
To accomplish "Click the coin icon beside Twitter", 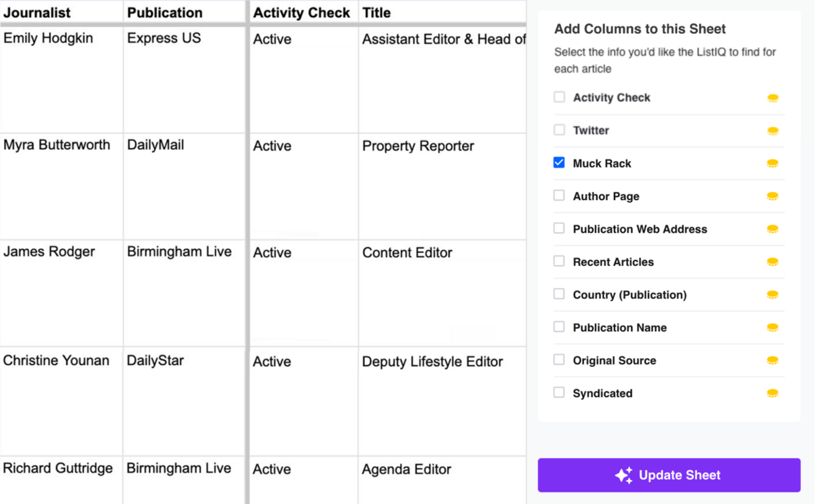I will (772, 130).
